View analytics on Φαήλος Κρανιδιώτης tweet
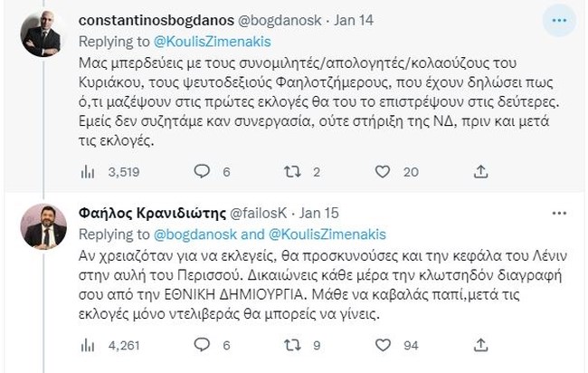Viewport: 588px width, 373px height. click(x=89, y=344)
